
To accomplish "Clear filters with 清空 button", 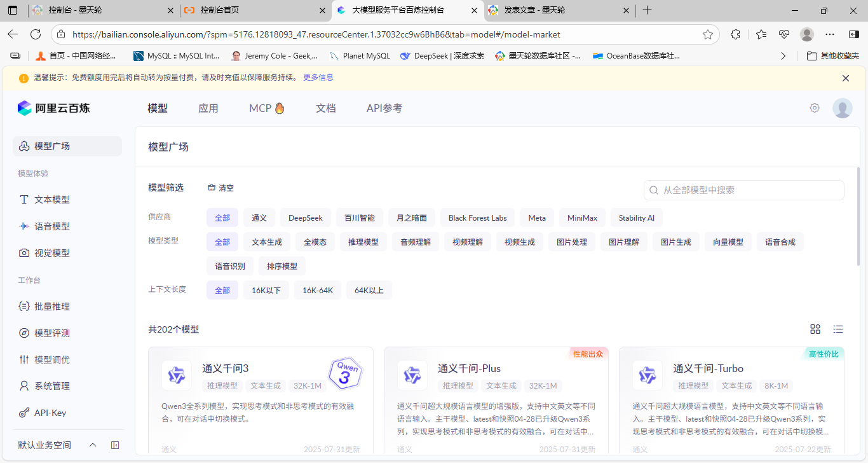I will 220,188.
